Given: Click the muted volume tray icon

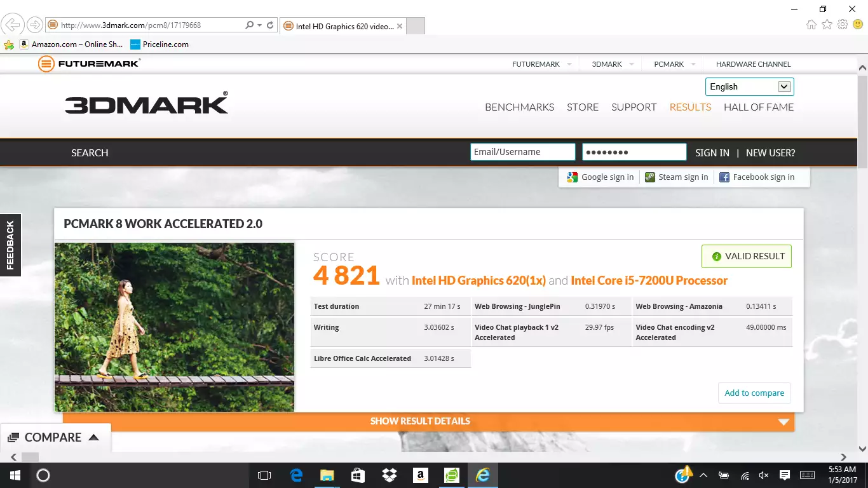Looking at the screenshot, I should pyautogui.click(x=764, y=475).
